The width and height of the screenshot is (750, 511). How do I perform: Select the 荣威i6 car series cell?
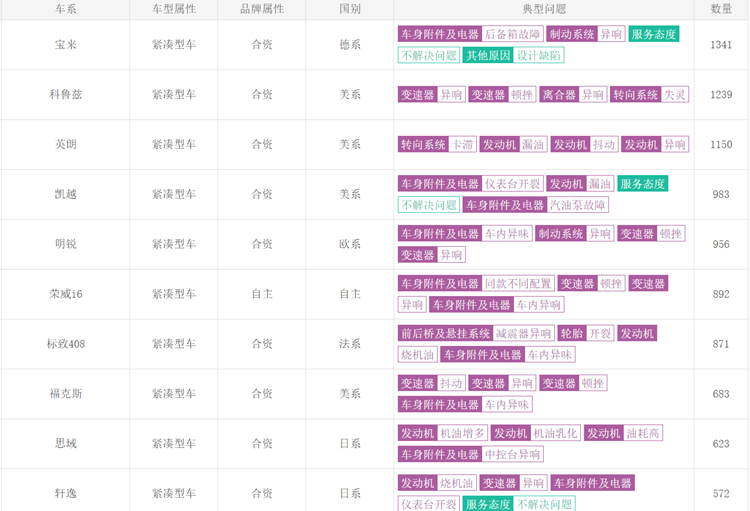pos(66,294)
